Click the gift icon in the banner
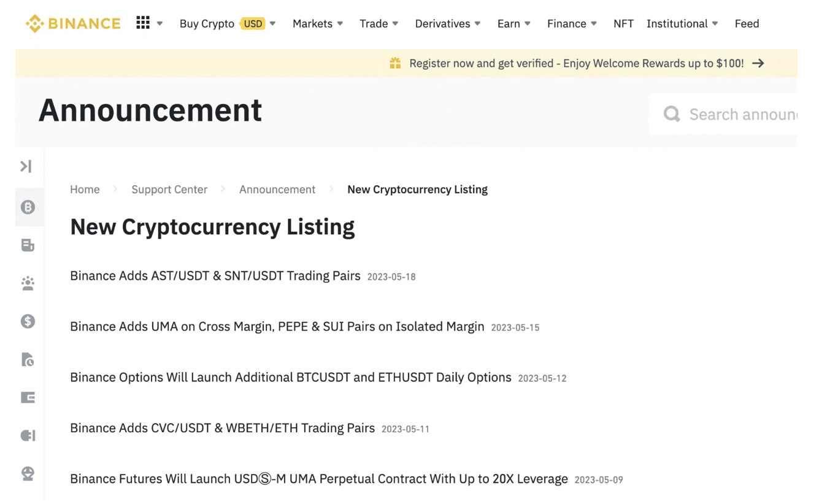The image size is (838, 504). point(395,63)
